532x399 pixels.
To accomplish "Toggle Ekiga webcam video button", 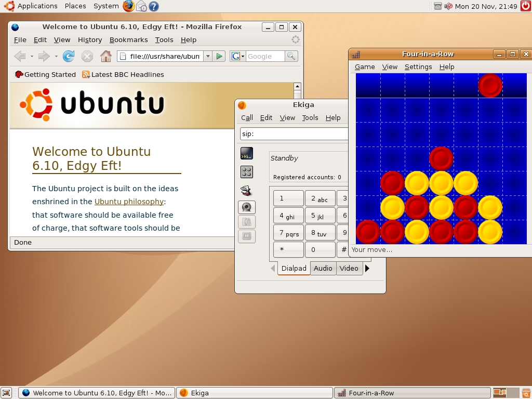I will tap(246, 207).
